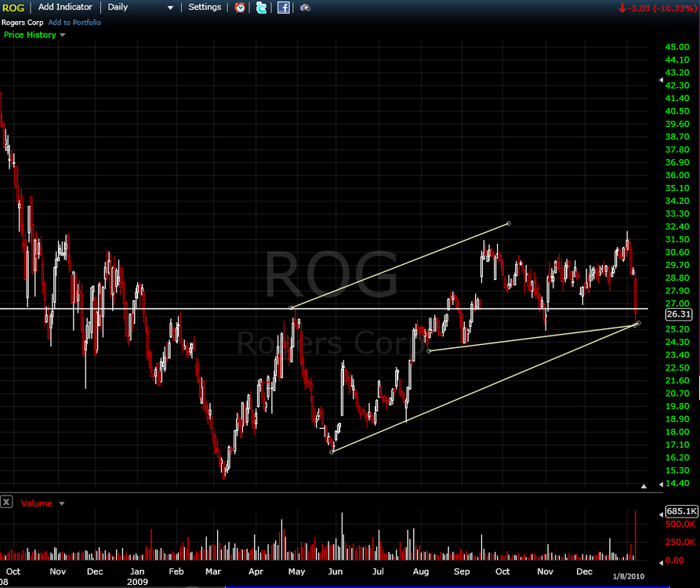The image size is (700, 588).
Task: Click the 27.00 price axis label
Action: (677, 303)
